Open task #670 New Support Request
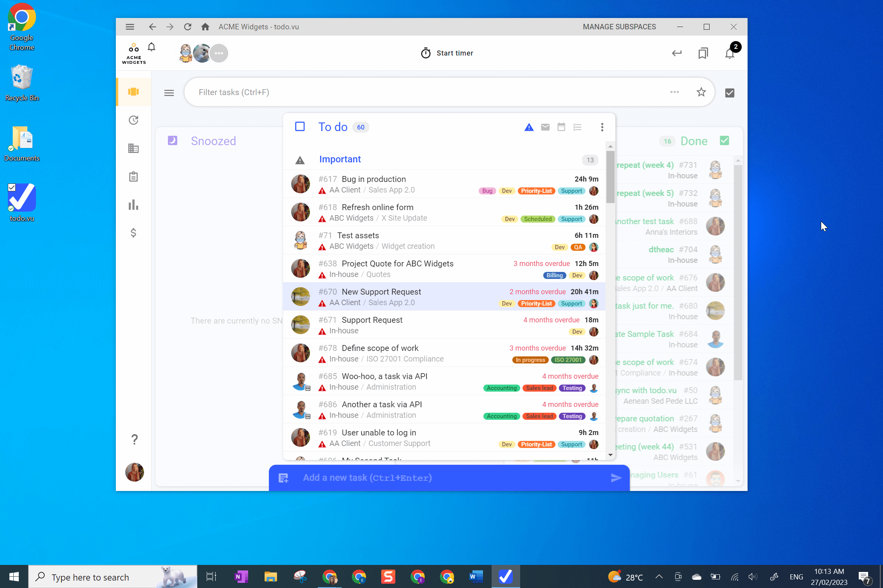The image size is (883, 588). 444,297
